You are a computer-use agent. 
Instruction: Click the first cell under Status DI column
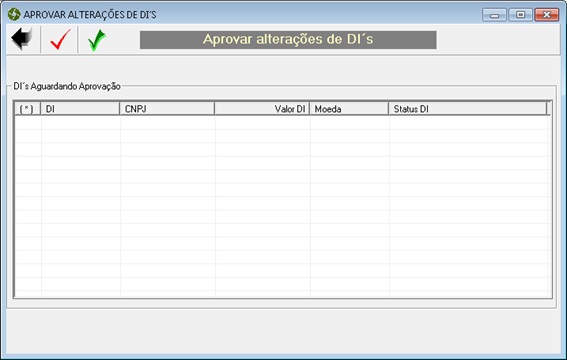[470, 123]
